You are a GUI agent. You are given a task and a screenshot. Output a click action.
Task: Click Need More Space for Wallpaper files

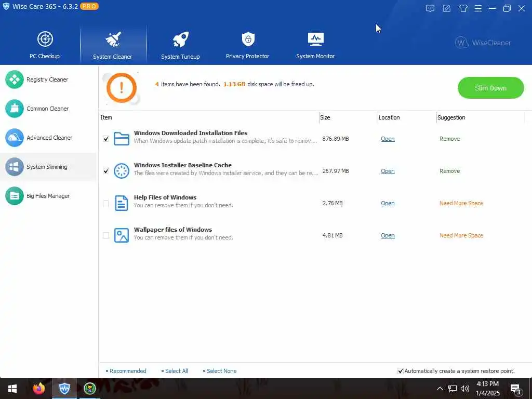tap(461, 235)
